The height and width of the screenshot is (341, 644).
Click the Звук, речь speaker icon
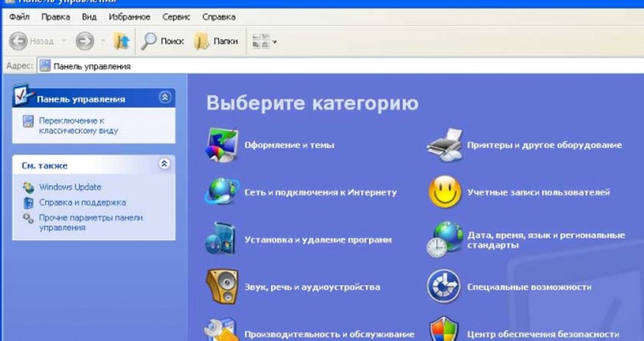(222, 287)
